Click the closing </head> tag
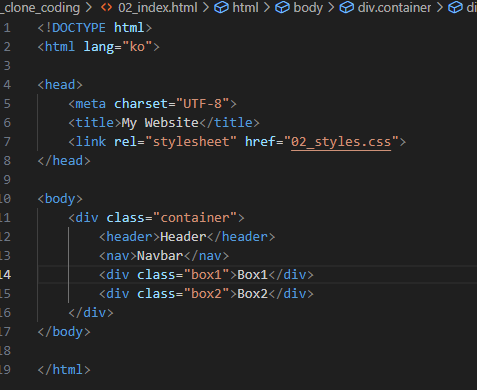Image resolution: width=477 pixels, height=390 pixels. pyautogui.click(x=64, y=161)
